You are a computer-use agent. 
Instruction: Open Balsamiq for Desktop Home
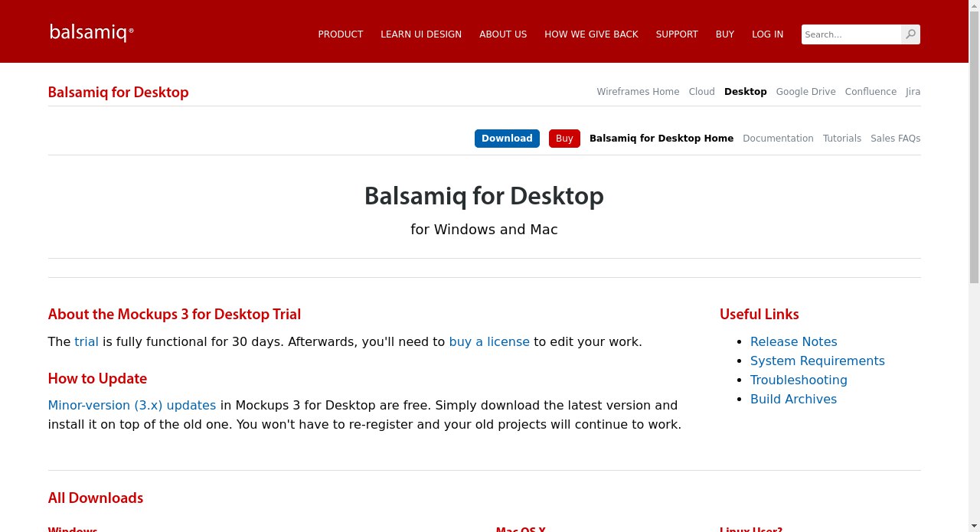tap(661, 139)
